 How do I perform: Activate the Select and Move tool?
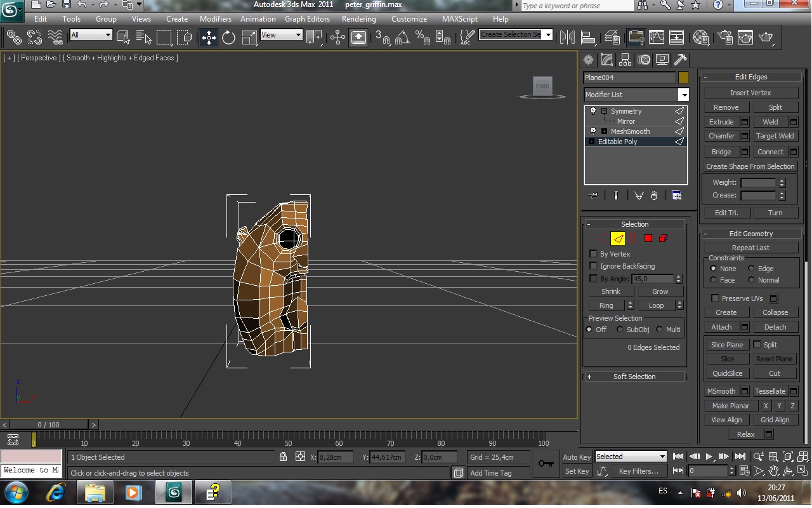tap(209, 37)
